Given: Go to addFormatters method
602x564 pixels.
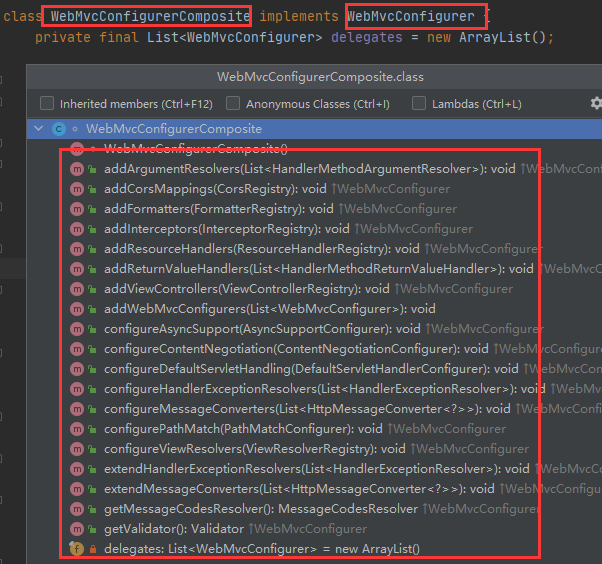Looking at the screenshot, I should pyautogui.click(x=218, y=209).
